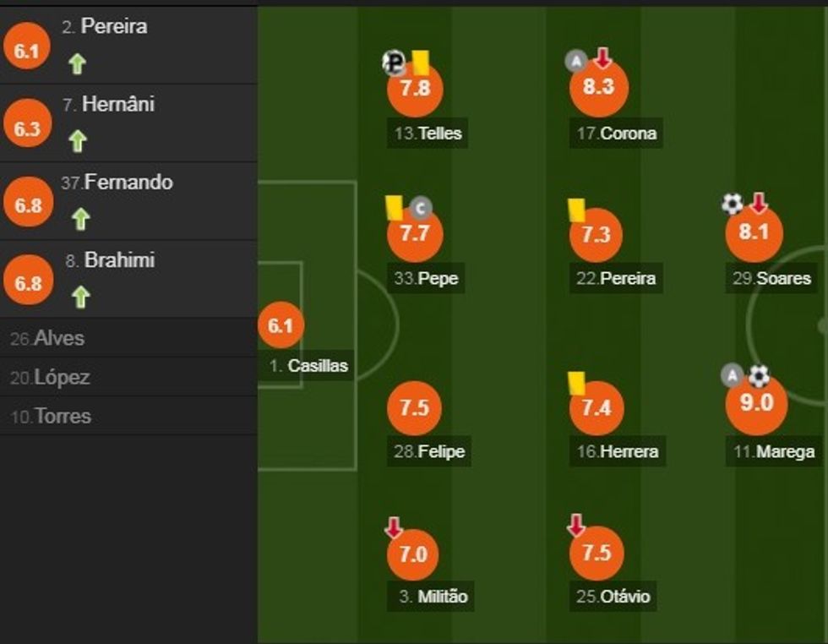Click the Felipe player name label
828x644 pixels.
click(430, 451)
